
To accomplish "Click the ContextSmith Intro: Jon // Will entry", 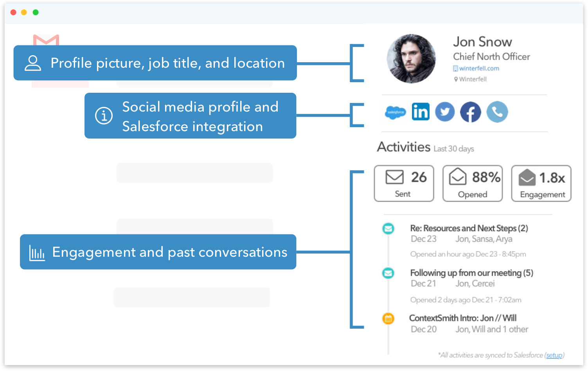I will (463, 318).
